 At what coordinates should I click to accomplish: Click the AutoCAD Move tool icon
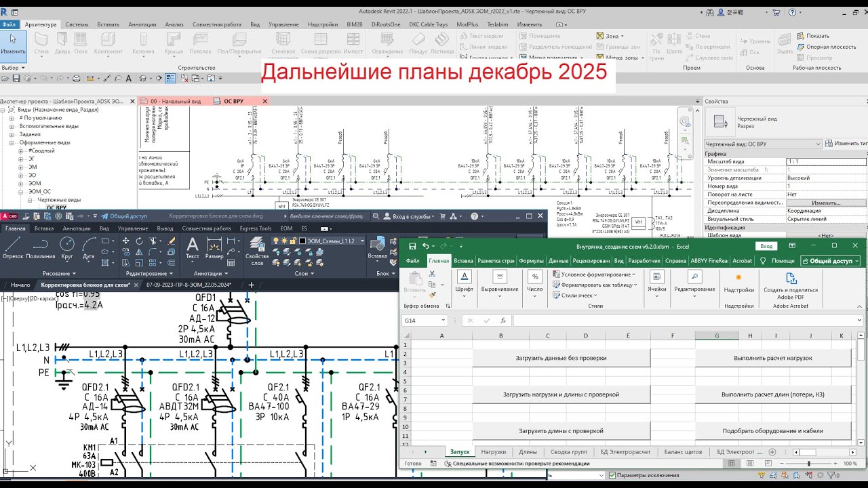point(126,241)
